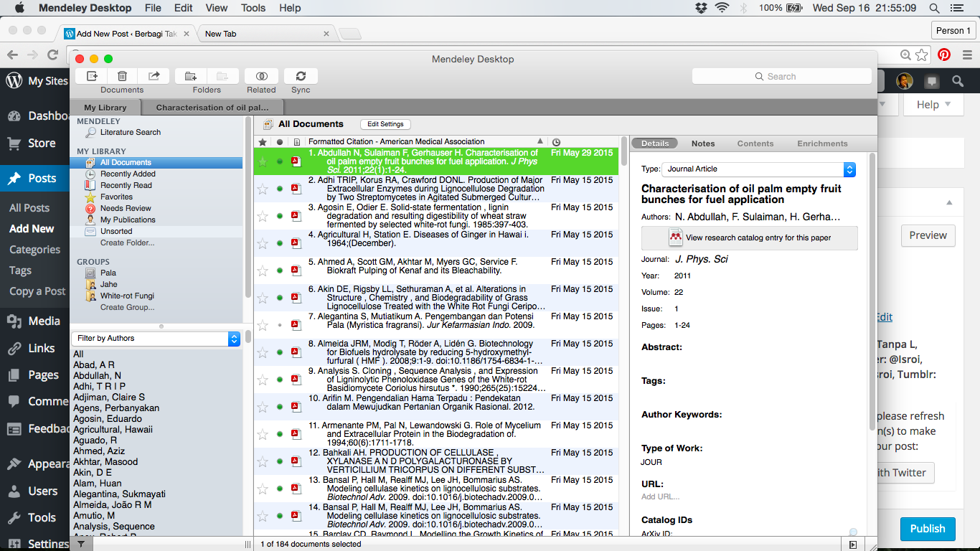Click View research catalog entry button

(x=749, y=237)
